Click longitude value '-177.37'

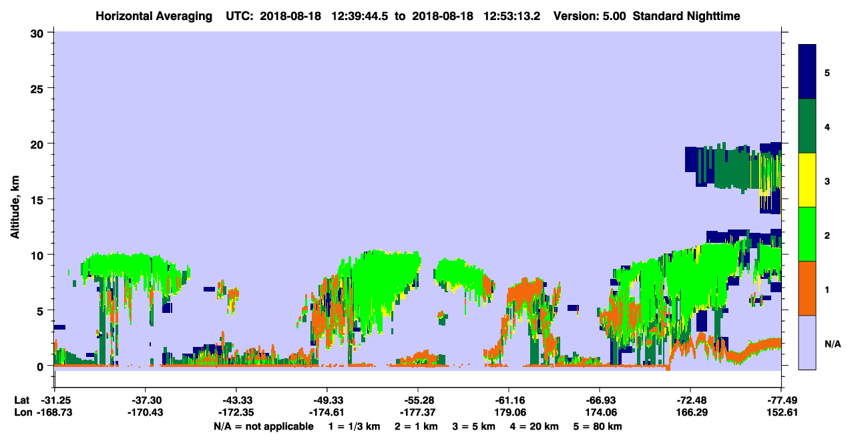tap(417, 413)
